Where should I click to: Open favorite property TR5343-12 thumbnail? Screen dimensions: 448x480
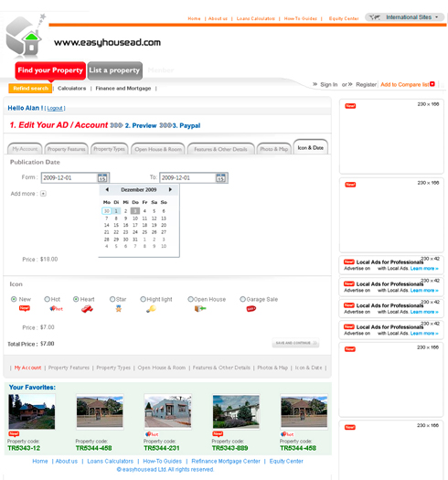(32, 411)
